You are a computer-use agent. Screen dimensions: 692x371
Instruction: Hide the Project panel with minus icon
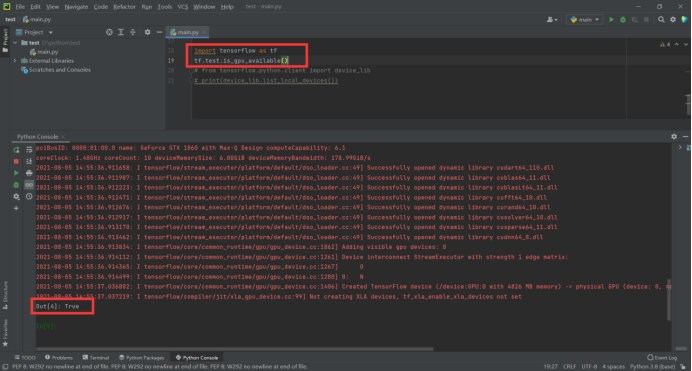pos(159,32)
